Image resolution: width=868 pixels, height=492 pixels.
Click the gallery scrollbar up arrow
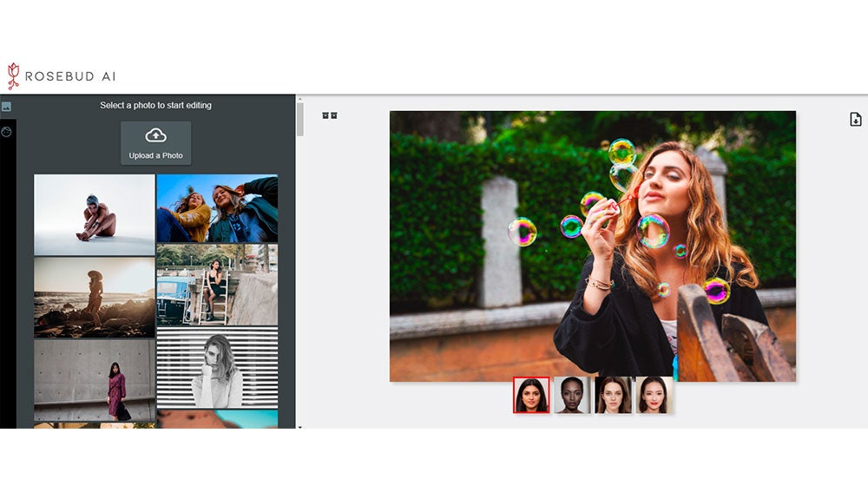(x=300, y=100)
